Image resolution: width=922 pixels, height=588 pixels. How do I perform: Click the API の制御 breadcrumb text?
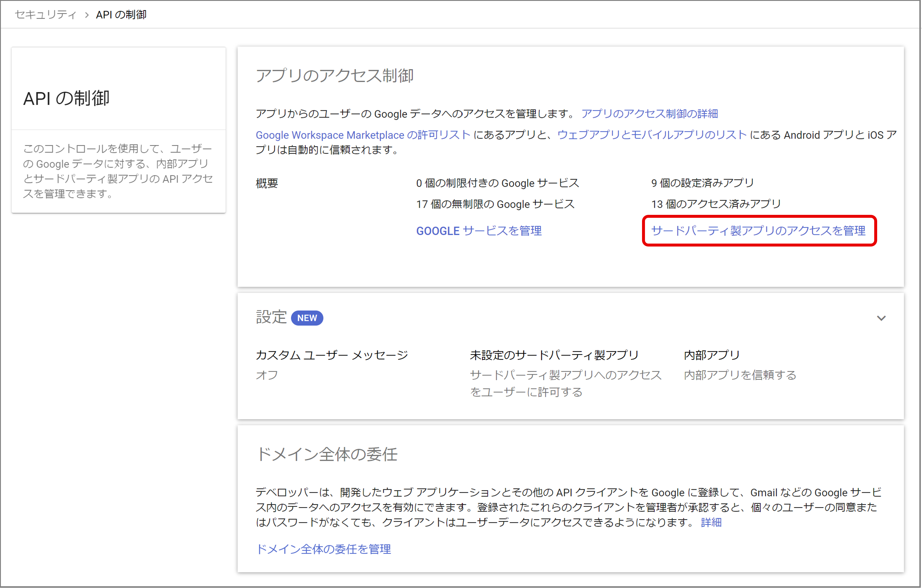[121, 15]
